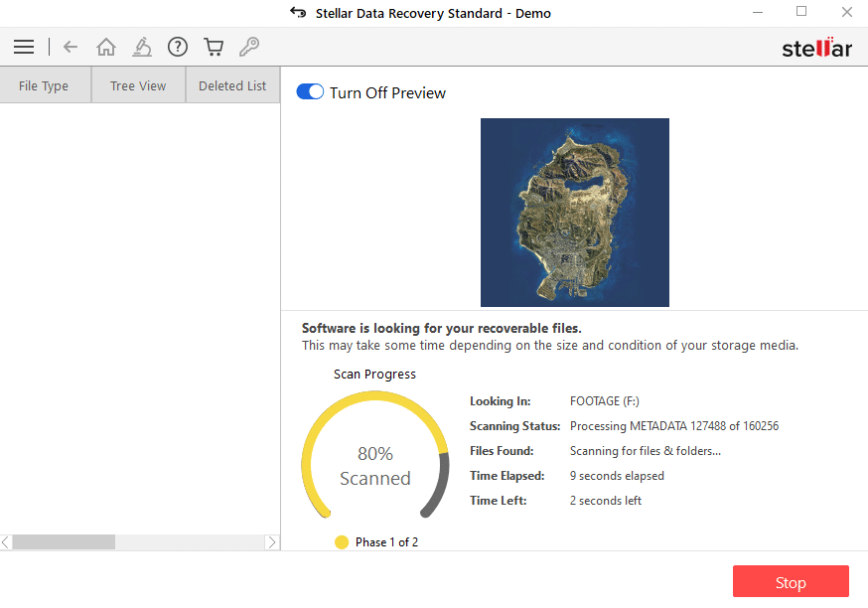Go to the Home screen icon
The width and height of the screenshot is (868, 608).
click(x=106, y=47)
